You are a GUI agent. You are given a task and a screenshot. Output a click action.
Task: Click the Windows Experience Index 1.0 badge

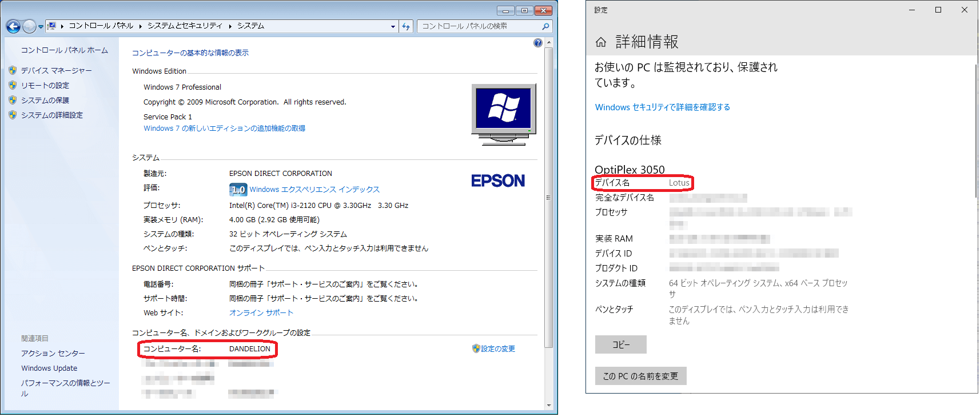(238, 190)
